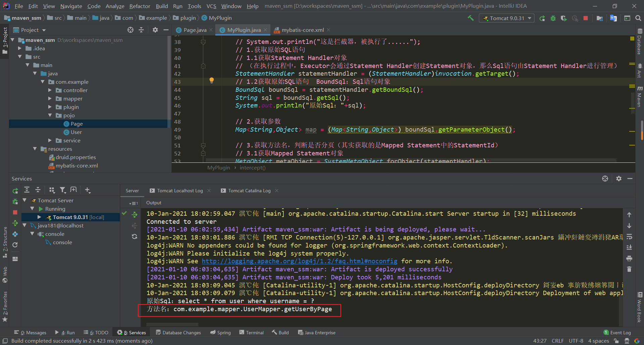
Task: Expand the controller package in the project tree
Action: pyautogui.click(x=50, y=90)
